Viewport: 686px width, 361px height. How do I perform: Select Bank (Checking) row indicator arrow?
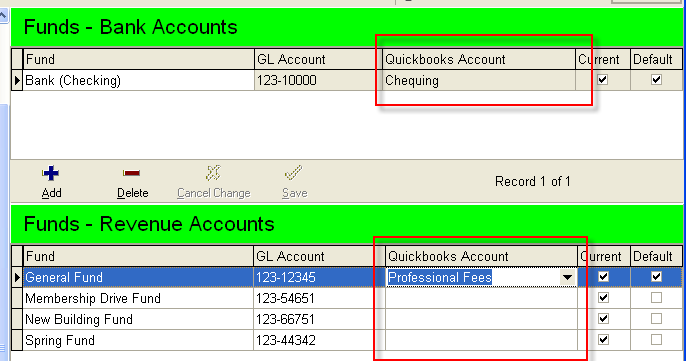17,81
